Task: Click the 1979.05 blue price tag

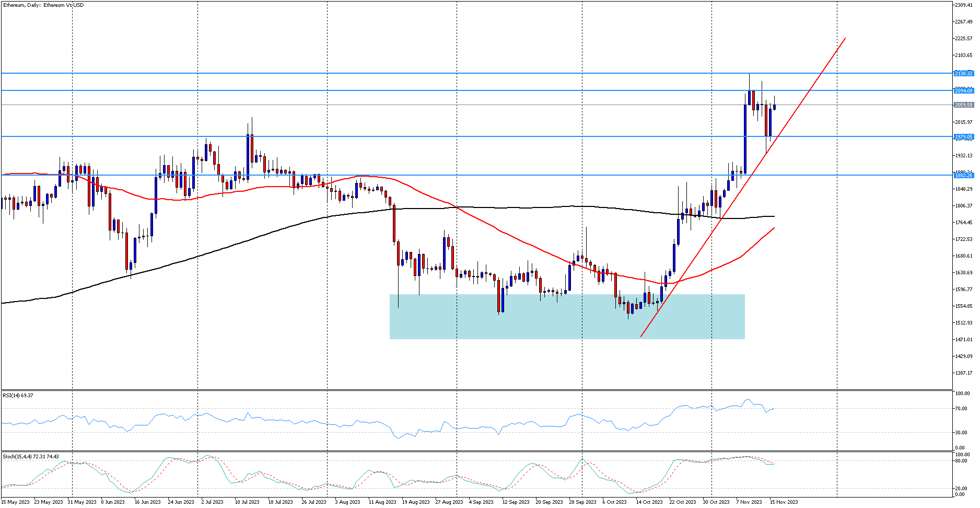Action: (x=964, y=137)
